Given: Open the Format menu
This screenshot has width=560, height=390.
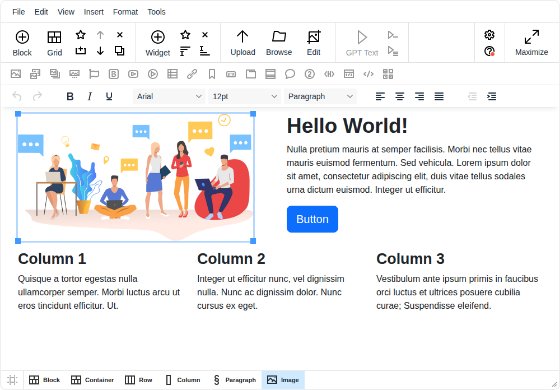Looking at the screenshot, I should pos(125,12).
